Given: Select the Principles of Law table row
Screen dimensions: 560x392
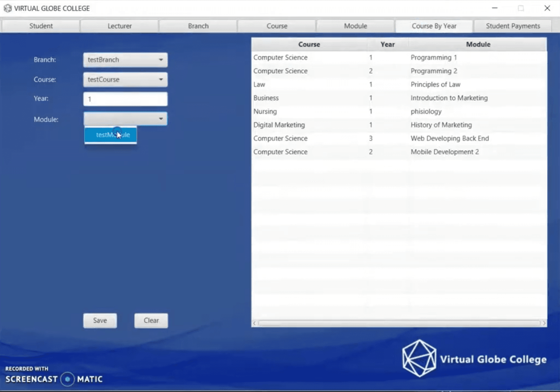Looking at the screenshot, I should (x=398, y=85).
